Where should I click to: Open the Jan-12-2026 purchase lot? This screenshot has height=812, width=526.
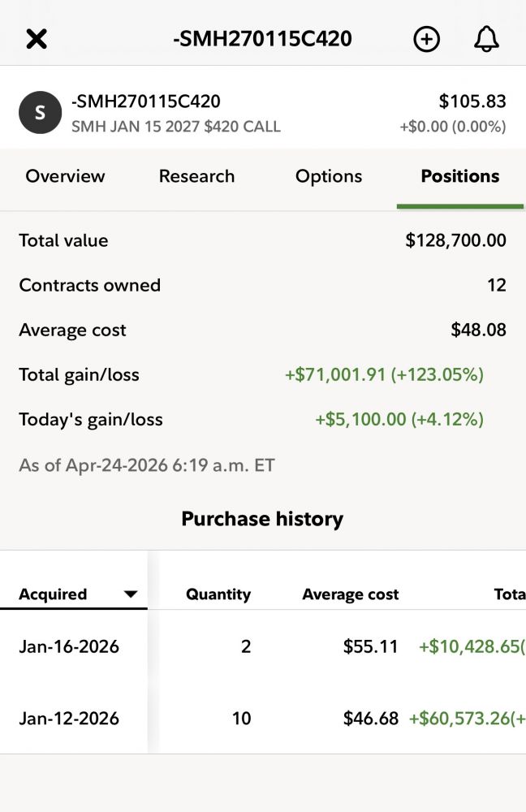[x=69, y=718]
